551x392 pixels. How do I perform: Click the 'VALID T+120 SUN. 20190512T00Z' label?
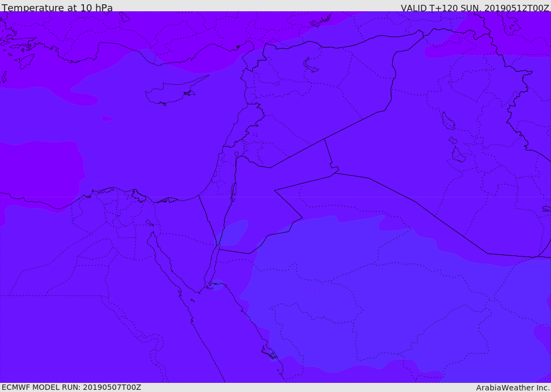[475, 8]
